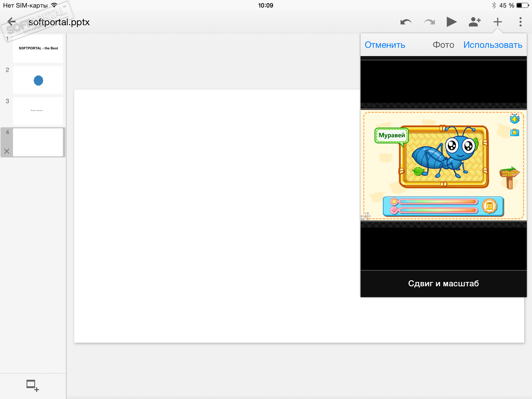This screenshot has height=399, width=532.
Task: Select slide 1 SOFTPORTAL thumbnail
Action: [38, 49]
